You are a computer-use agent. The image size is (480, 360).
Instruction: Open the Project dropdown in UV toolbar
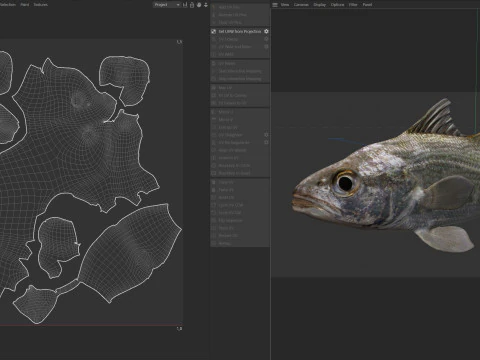tap(167, 5)
